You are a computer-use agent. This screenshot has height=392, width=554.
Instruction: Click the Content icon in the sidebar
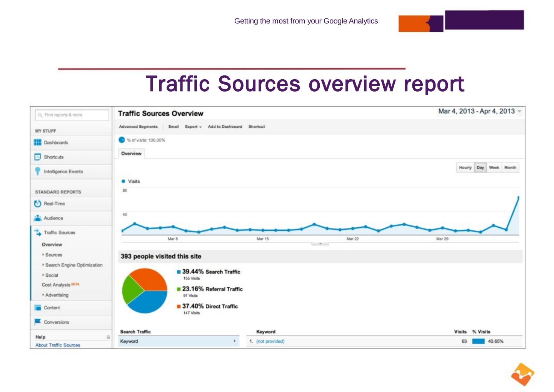click(x=37, y=308)
